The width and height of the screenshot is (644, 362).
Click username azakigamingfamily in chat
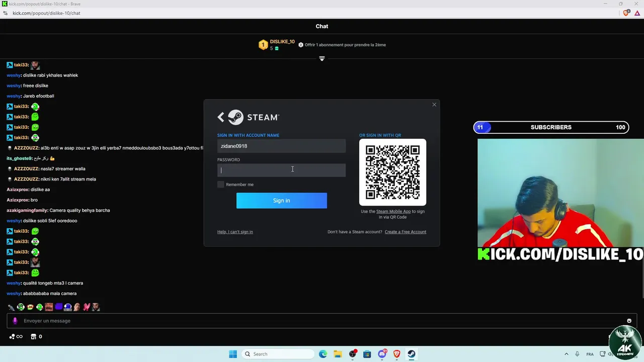coord(27,211)
